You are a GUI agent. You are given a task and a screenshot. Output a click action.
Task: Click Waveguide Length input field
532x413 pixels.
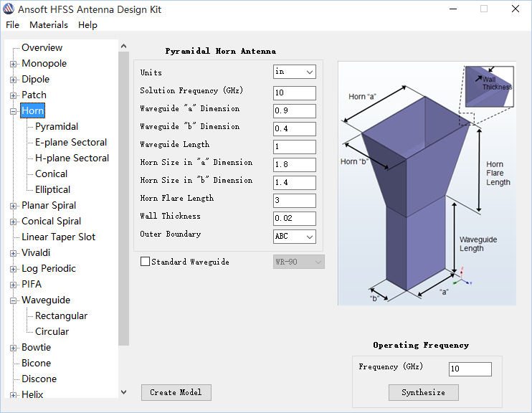(295, 147)
